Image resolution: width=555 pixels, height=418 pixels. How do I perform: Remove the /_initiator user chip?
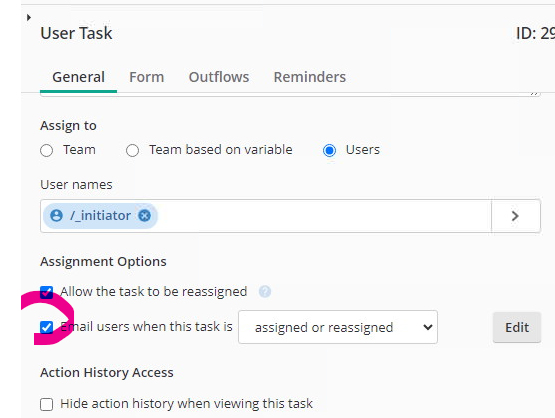(144, 216)
